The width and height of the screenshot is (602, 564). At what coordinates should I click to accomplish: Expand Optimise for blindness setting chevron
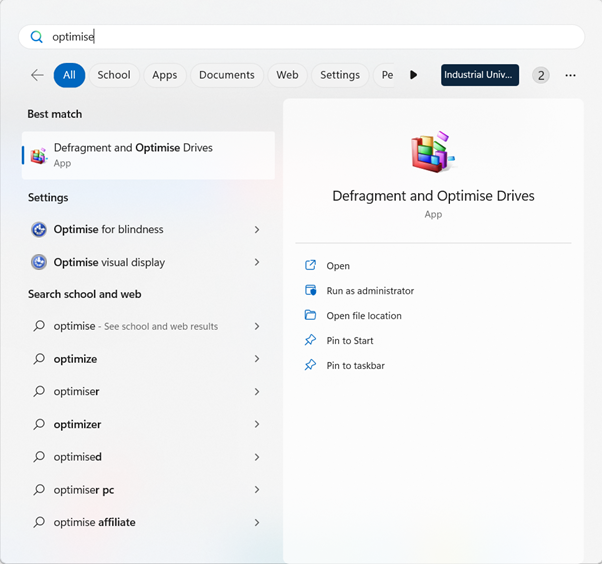257,230
